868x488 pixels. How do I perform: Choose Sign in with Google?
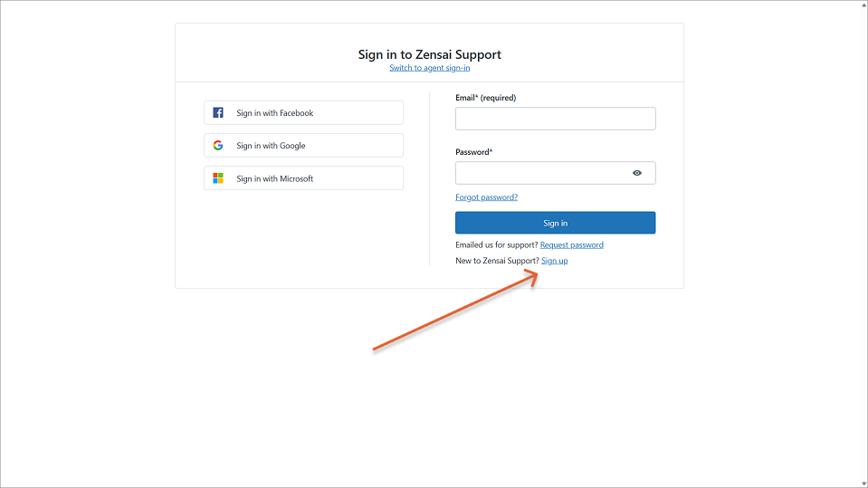point(303,145)
